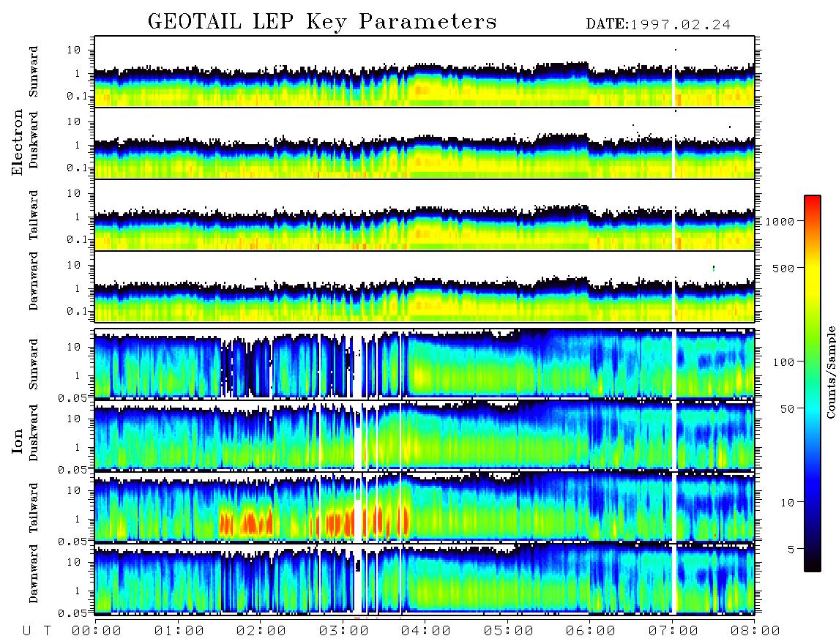Click the "05:00" time tick label

tap(509, 632)
